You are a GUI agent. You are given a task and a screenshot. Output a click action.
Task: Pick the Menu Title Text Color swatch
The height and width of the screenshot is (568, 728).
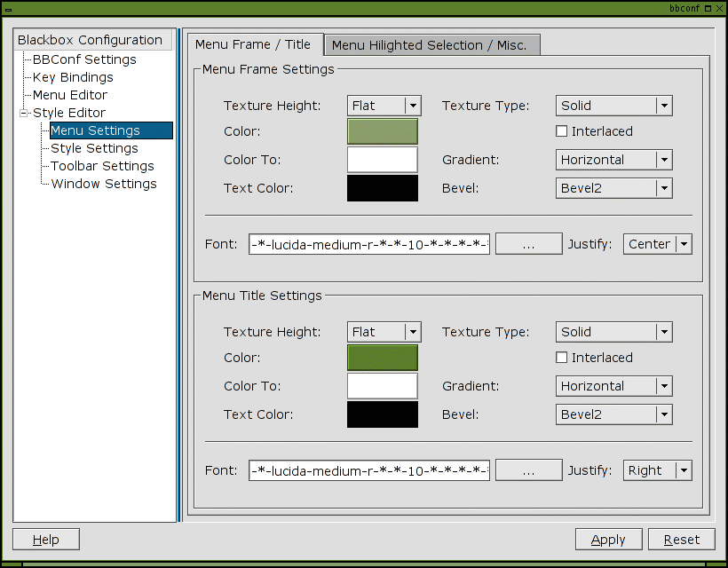click(383, 414)
